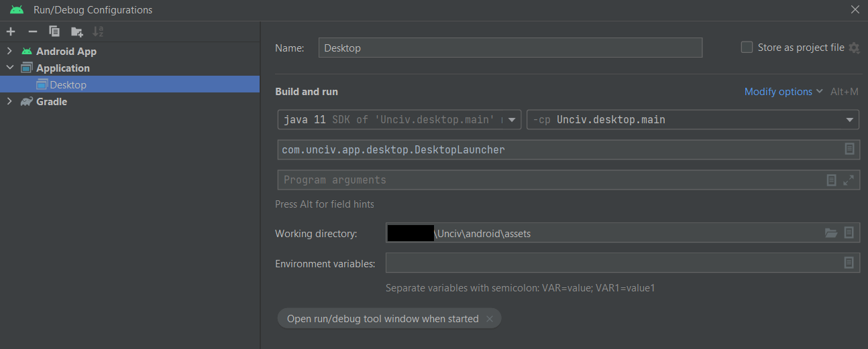Click the Name input field
The width and height of the screenshot is (868, 349).
pyautogui.click(x=510, y=48)
